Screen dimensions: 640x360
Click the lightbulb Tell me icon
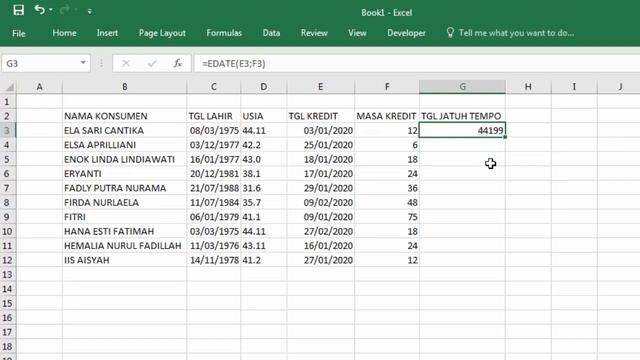click(450, 33)
